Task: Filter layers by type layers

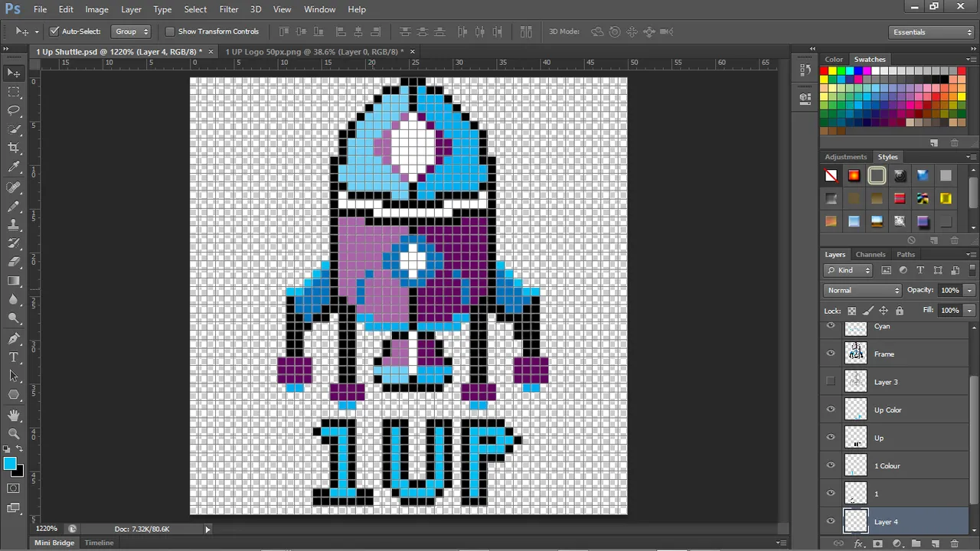Action: pos(920,270)
